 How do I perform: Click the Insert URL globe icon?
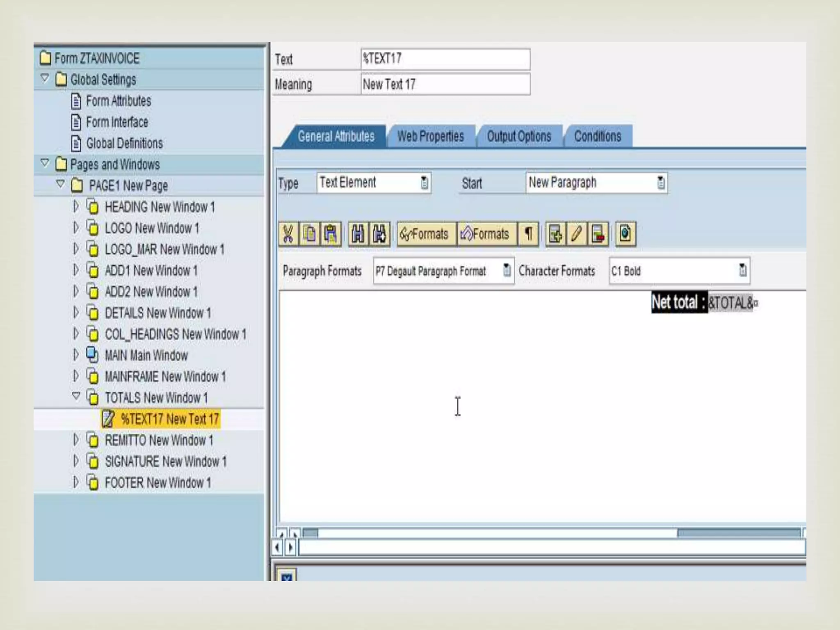point(625,234)
